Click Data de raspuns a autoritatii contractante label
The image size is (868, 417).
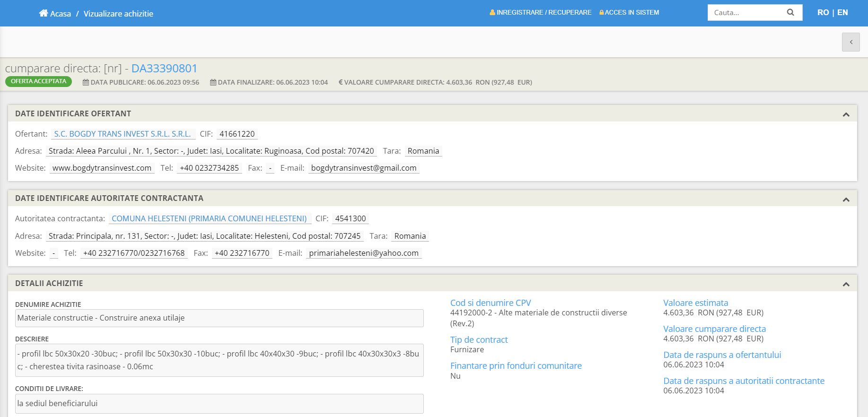pyautogui.click(x=744, y=381)
